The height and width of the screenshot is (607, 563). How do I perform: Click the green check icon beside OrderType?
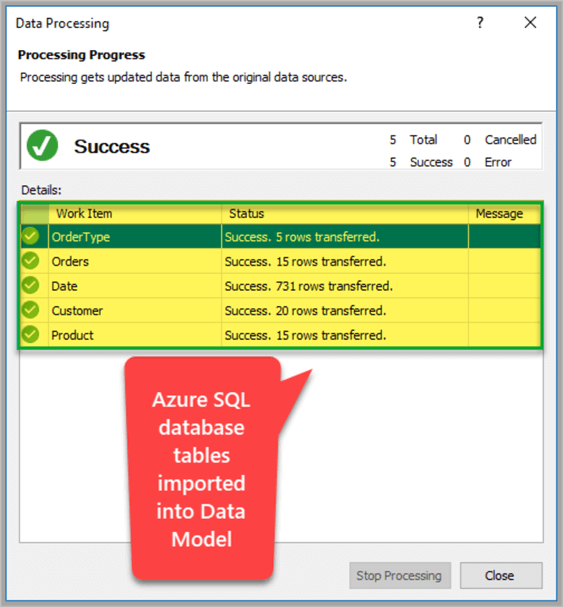click(30, 236)
